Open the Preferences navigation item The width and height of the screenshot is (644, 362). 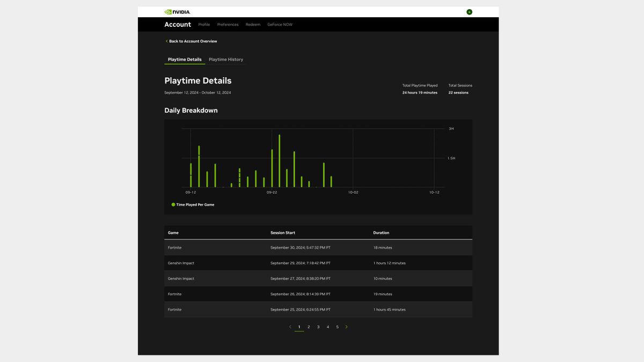(228, 24)
